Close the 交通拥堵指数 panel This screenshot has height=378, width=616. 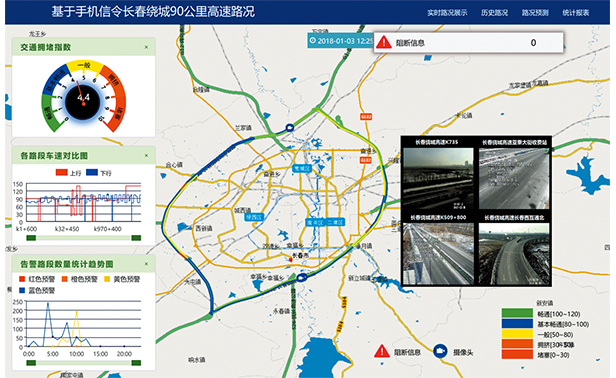[x=147, y=47]
